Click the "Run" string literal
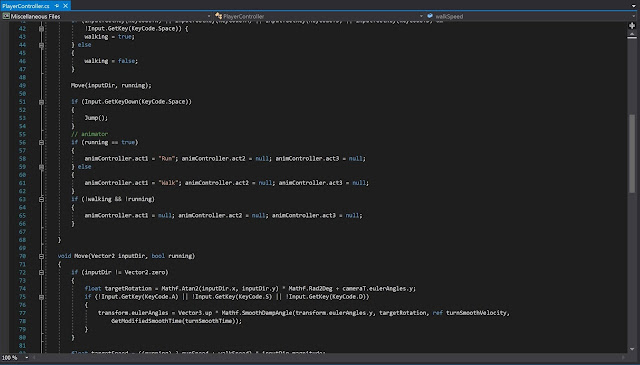This screenshot has height=365, width=640. (x=167, y=158)
